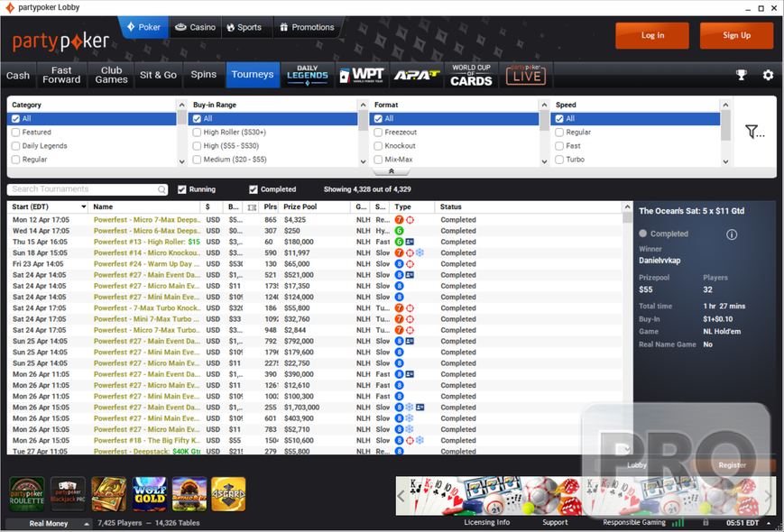Launch the Asgard slot game icon
Viewport: 784px width, 532px height.
pos(228,494)
